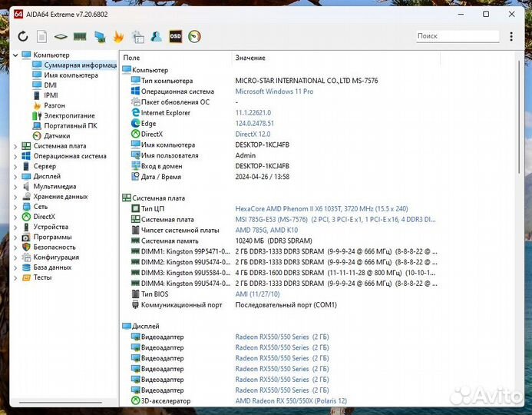Open the Report page icon in the toolbar
The height and width of the screenshot is (415, 532).
point(41,36)
